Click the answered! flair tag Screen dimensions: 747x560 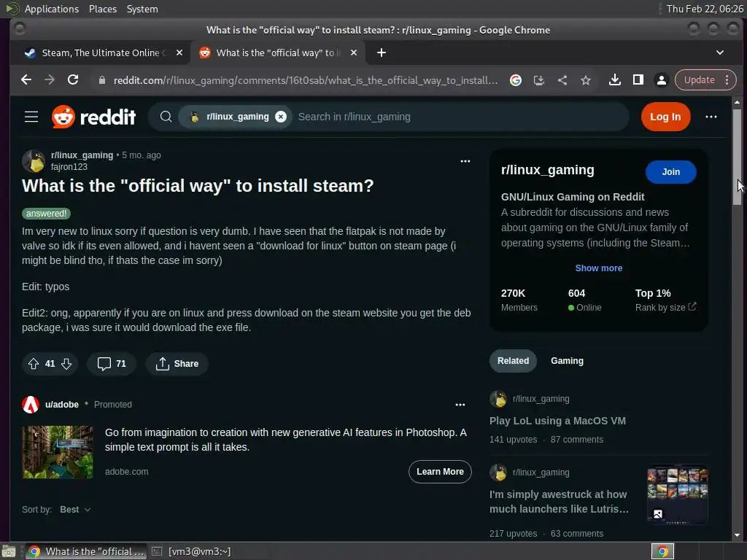click(46, 214)
